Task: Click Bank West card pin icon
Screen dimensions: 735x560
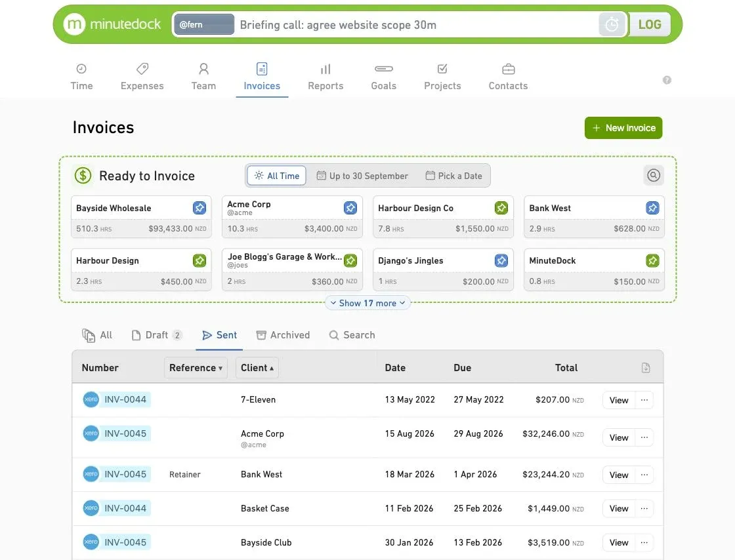Action: click(x=652, y=207)
